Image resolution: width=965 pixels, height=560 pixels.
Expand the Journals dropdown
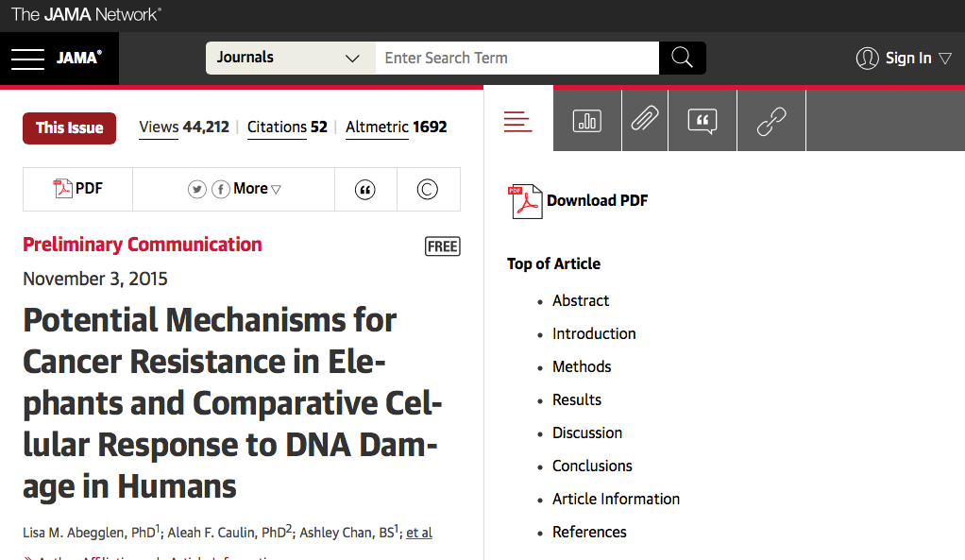[290, 58]
